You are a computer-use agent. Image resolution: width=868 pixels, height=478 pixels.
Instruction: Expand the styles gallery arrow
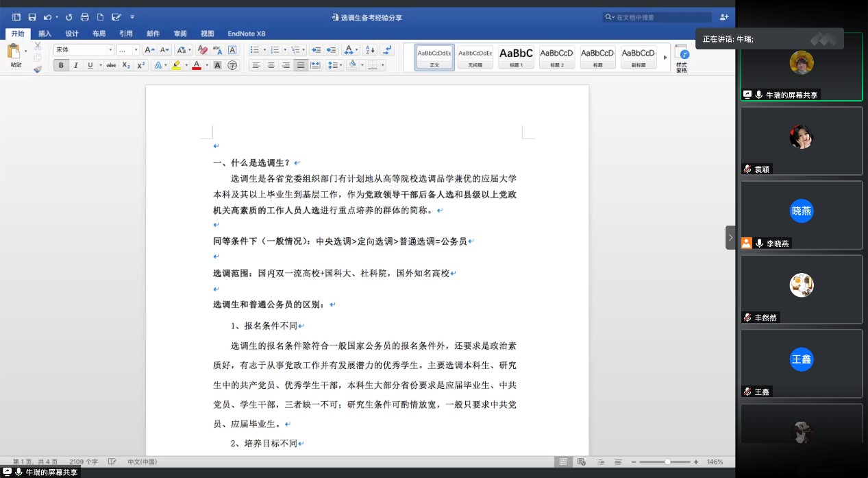click(665, 57)
